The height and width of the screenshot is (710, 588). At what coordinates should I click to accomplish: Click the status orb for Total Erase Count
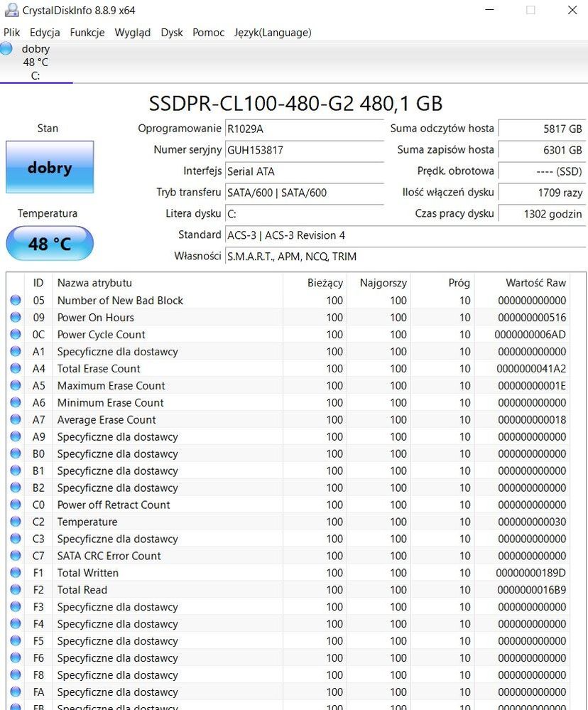click(x=15, y=369)
